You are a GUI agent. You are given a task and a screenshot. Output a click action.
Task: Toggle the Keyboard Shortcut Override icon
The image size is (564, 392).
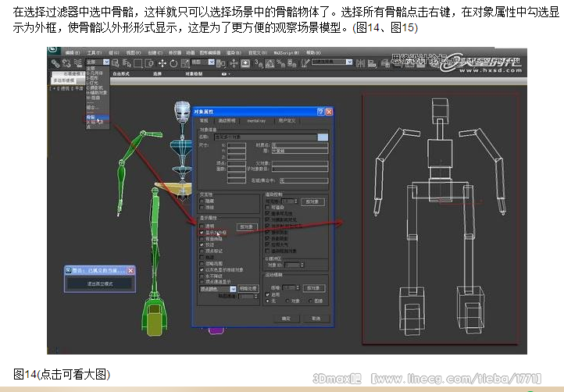pyautogui.click(x=245, y=64)
